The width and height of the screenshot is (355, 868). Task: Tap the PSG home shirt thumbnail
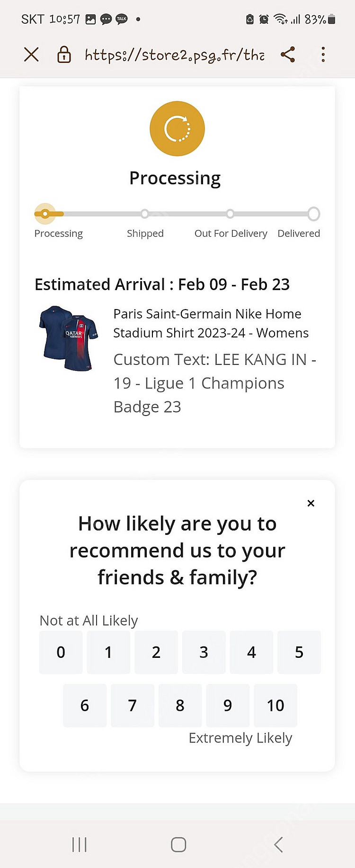tap(69, 338)
